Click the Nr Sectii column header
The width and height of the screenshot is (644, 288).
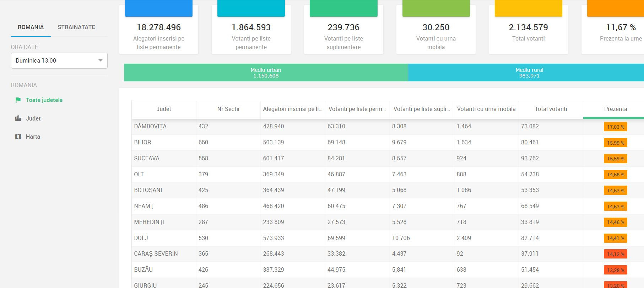coord(228,109)
